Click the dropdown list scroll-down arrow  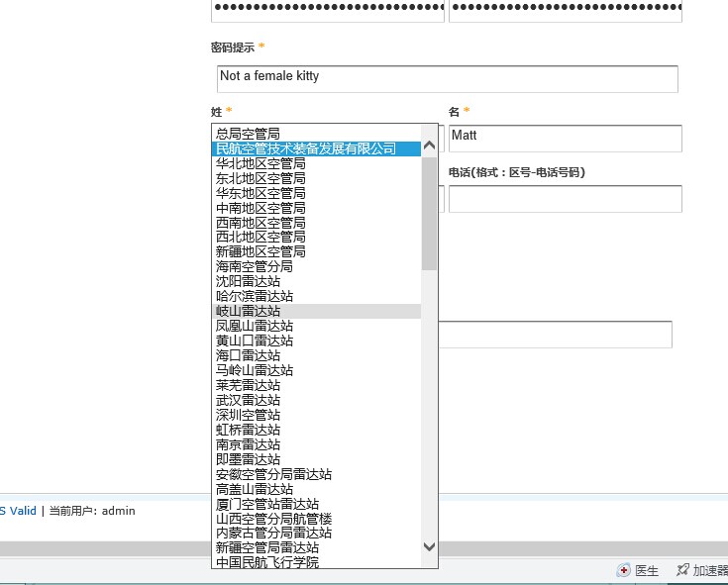coord(430,546)
